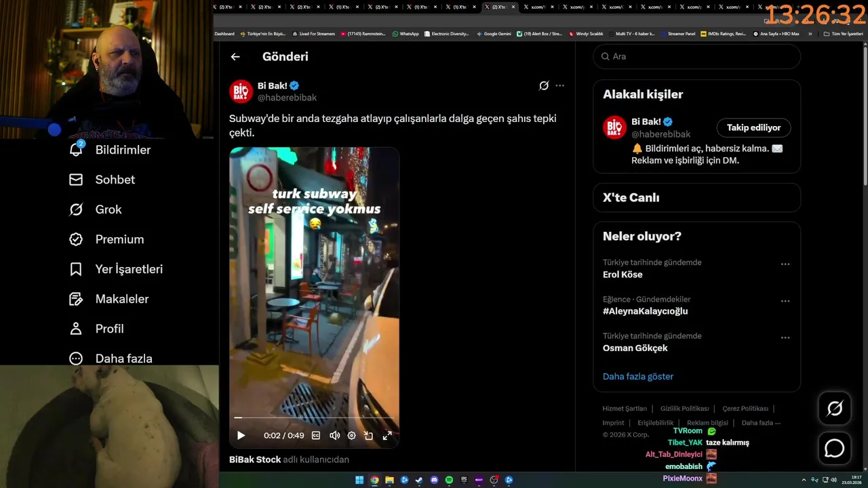The height and width of the screenshot is (488, 868).
Task: Open the three-dot menu on the post
Action: pos(559,85)
